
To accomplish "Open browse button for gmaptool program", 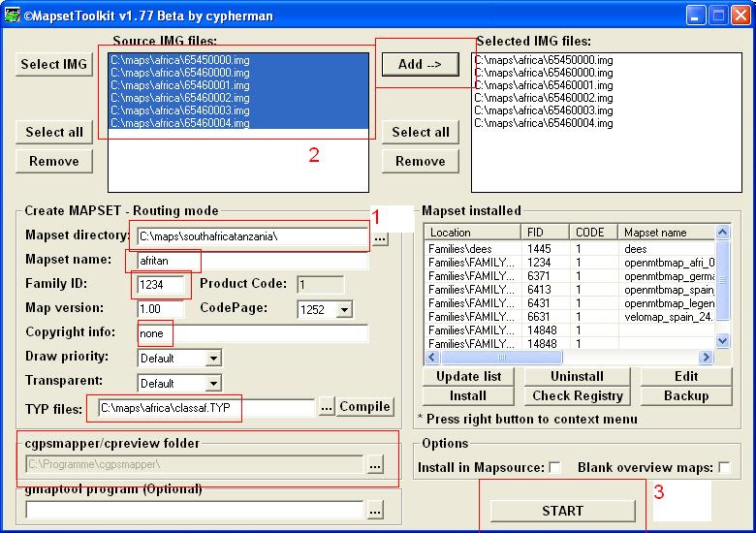I will point(375,511).
